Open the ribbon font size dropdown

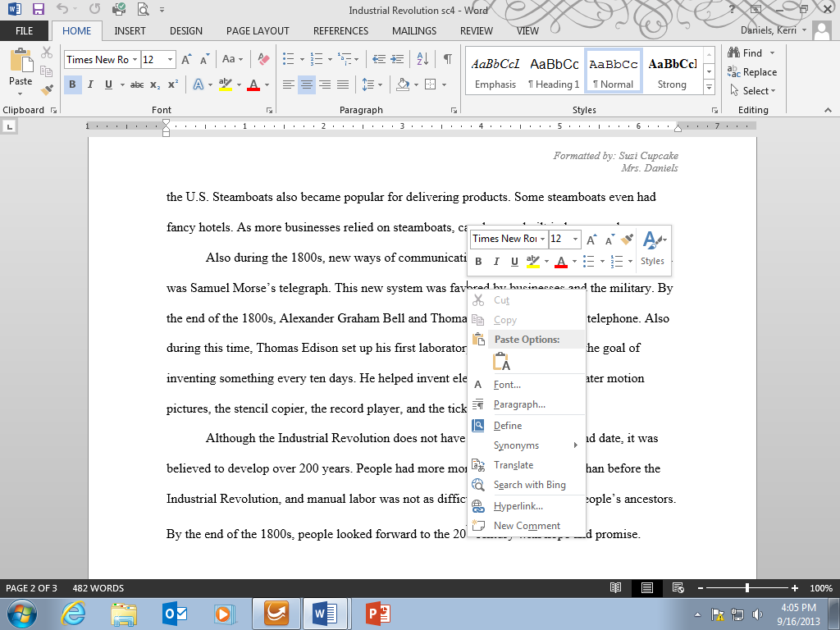click(x=171, y=59)
